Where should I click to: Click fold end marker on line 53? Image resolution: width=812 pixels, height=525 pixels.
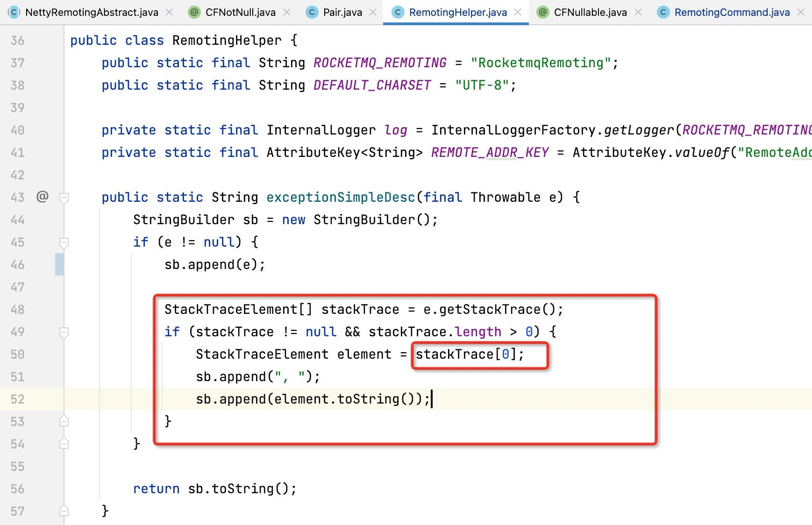[x=64, y=421]
